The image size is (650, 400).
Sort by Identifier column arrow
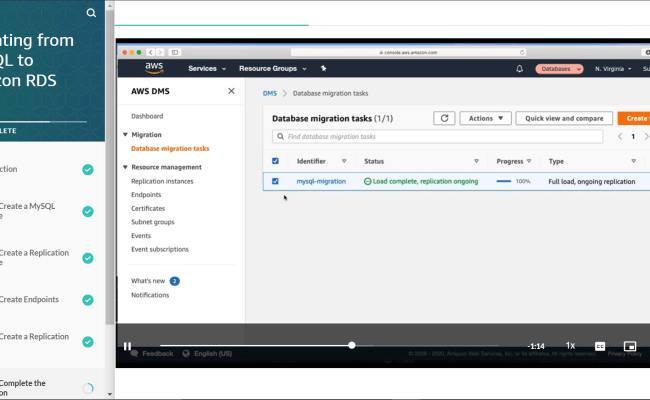pyautogui.click(x=344, y=161)
